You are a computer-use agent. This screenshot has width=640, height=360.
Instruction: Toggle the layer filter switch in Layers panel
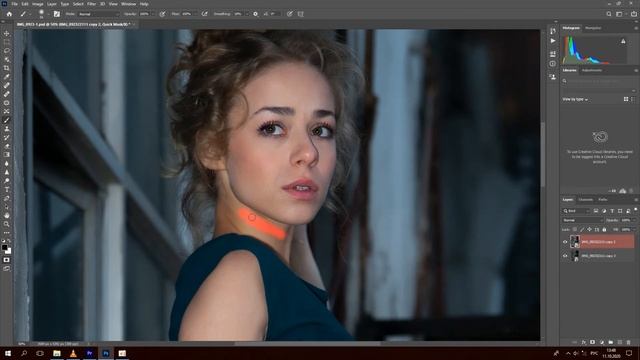(636, 210)
